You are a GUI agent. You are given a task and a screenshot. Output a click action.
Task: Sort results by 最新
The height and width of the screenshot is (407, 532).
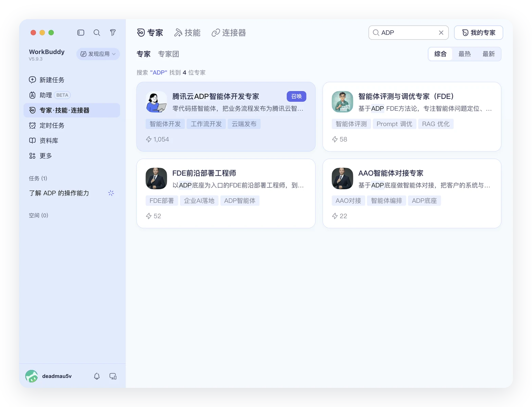(489, 54)
